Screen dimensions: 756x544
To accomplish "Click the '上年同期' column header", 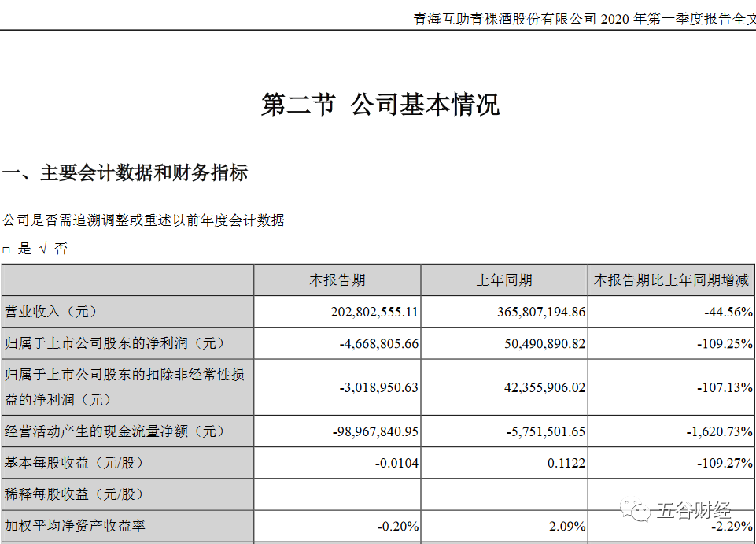I will point(503,280).
